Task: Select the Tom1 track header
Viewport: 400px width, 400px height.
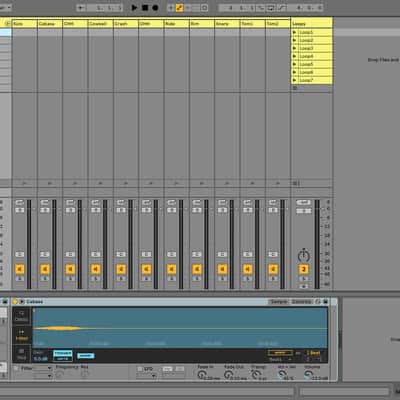Action: click(x=252, y=24)
